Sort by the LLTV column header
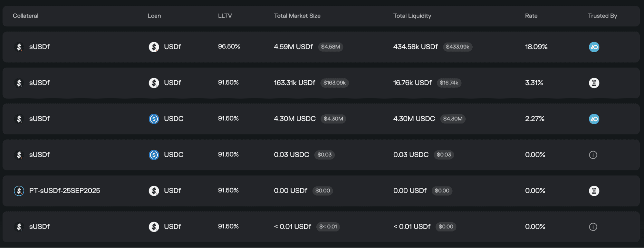644x248 pixels. coord(225,16)
